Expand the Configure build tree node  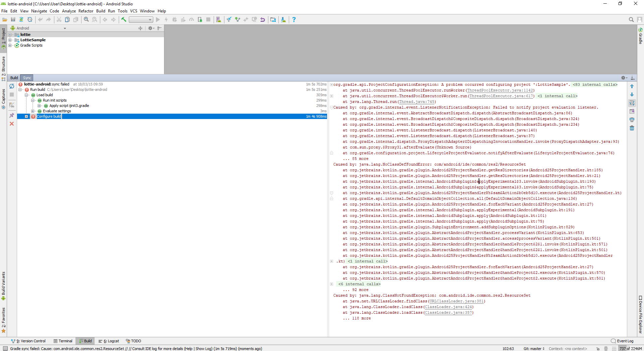(26, 116)
